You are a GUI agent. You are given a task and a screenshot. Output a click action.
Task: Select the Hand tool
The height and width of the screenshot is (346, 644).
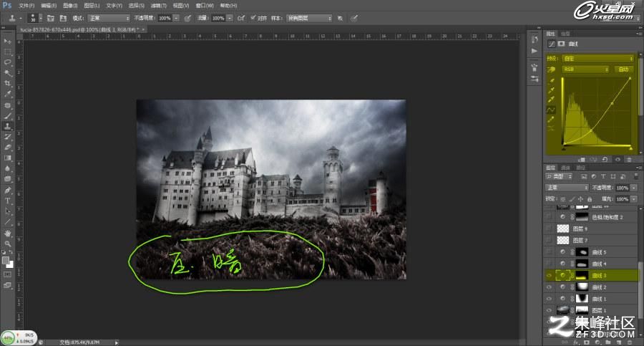pos(7,234)
